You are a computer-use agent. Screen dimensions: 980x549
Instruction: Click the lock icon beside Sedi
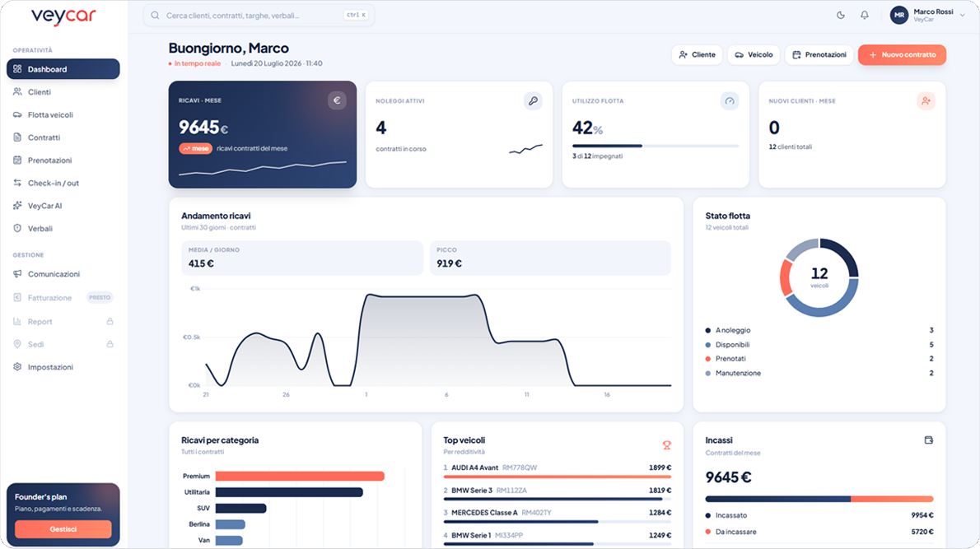click(110, 344)
